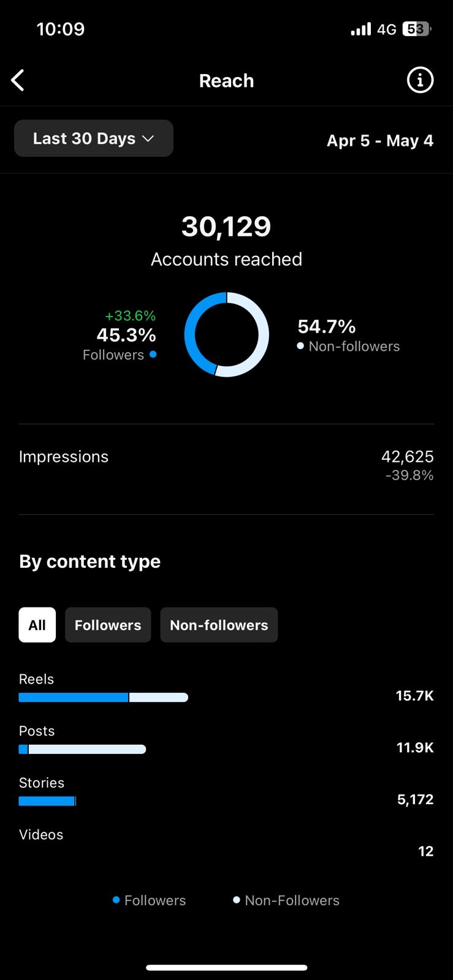Tap the chevron in Last 30 Days selector

[x=148, y=139]
